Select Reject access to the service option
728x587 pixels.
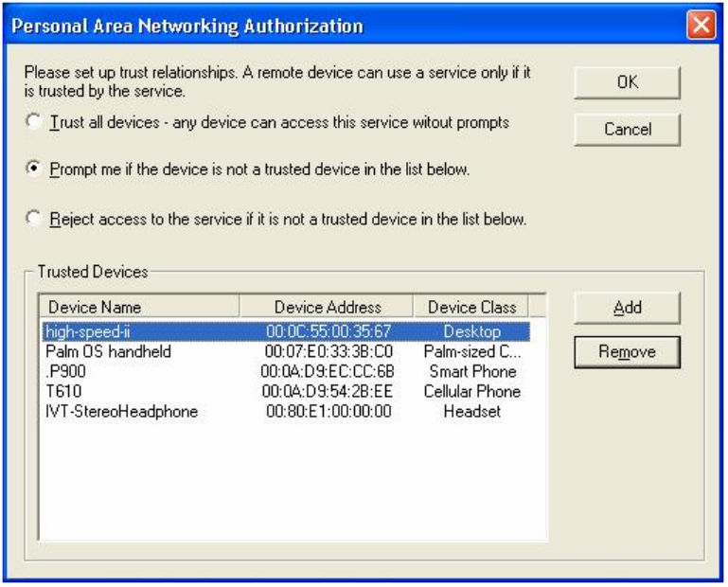pyautogui.click(x=35, y=219)
